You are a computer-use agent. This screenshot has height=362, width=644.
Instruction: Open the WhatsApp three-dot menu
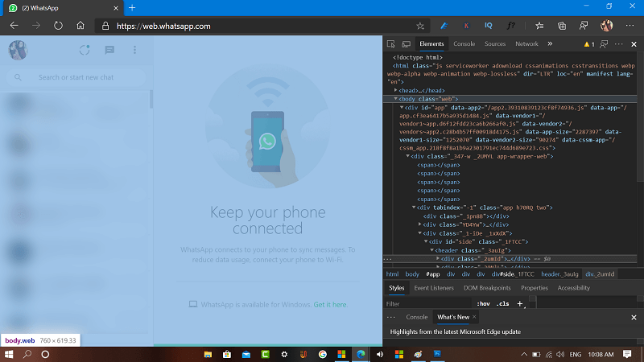(134, 50)
